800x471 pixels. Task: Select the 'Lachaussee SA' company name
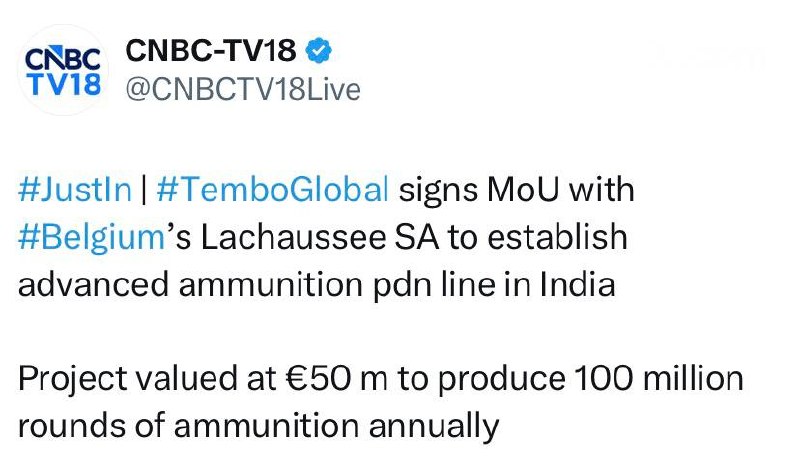320,237
